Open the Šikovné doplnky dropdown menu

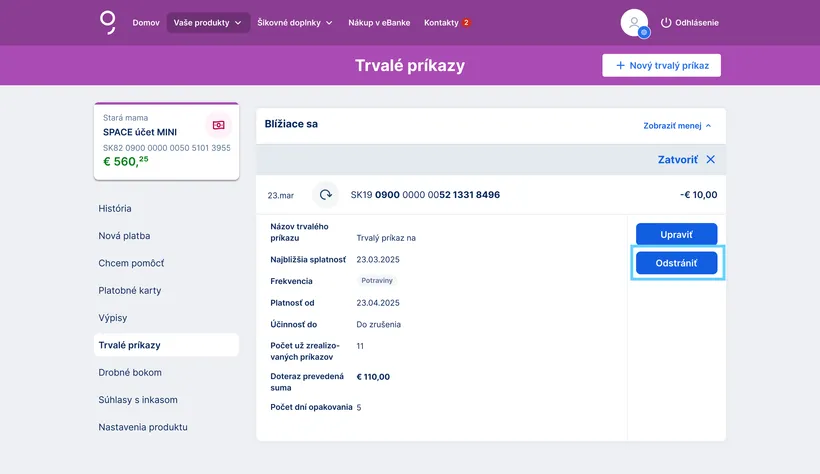pyautogui.click(x=294, y=23)
